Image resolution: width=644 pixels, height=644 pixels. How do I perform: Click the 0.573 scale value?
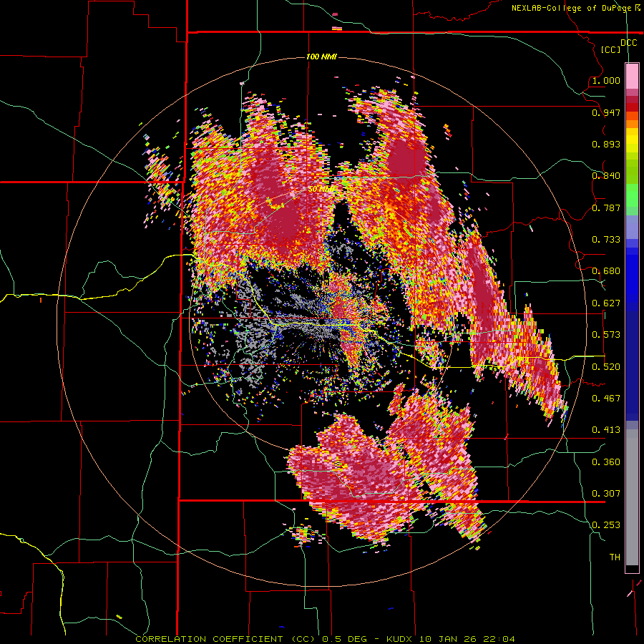606,335
